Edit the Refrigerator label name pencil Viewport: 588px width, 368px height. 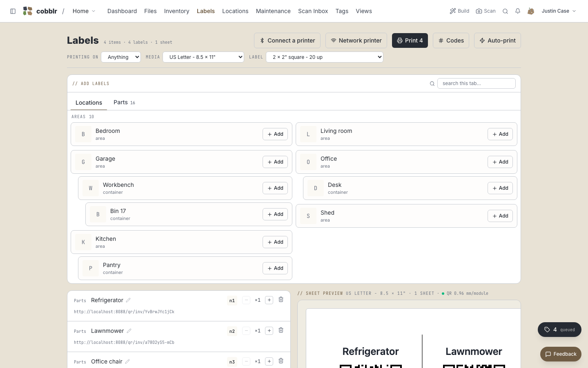(x=128, y=300)
